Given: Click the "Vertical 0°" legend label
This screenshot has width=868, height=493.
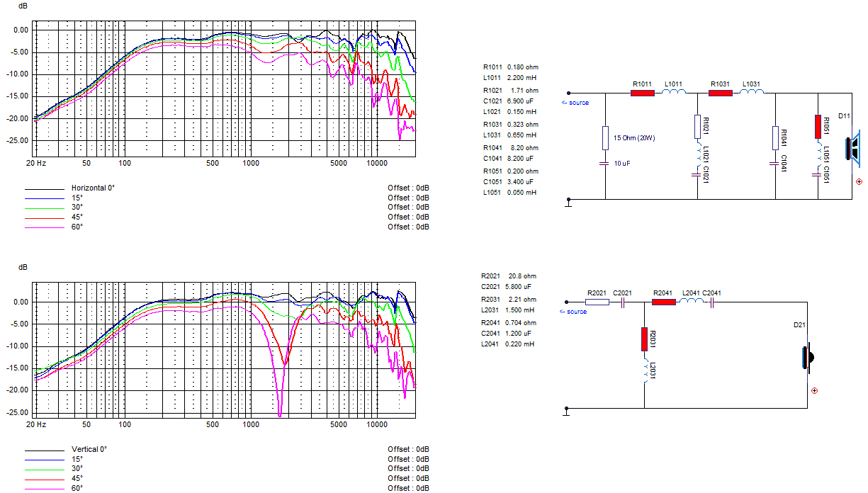Looking at the screenshot, I should [89, 449].
